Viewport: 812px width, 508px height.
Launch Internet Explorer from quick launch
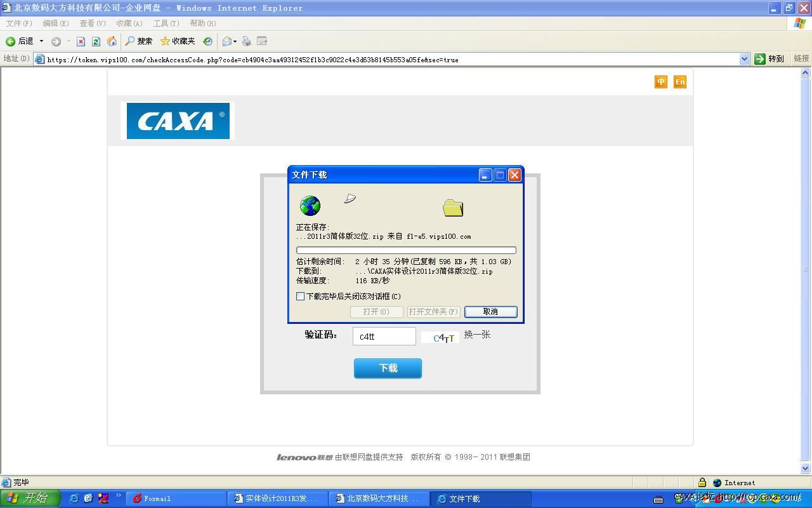point(74,498)
